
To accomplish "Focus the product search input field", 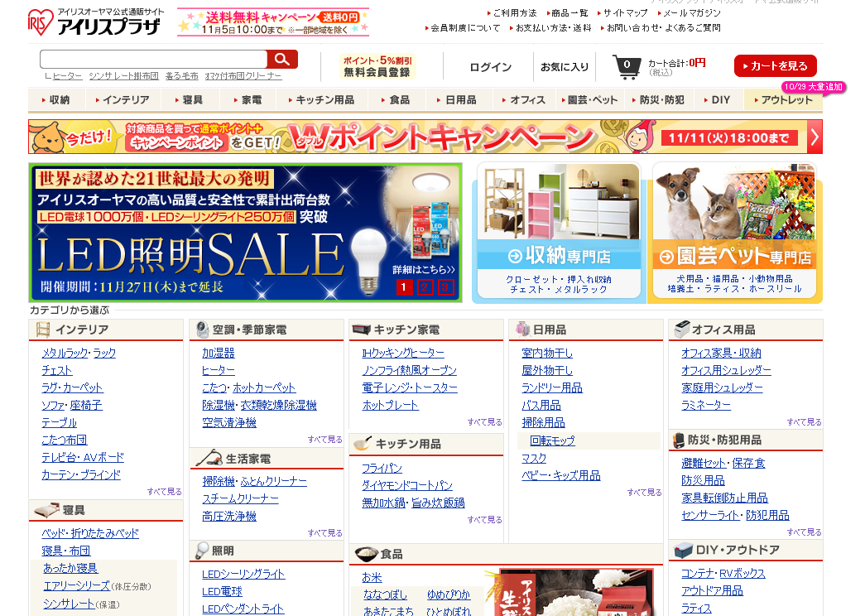I will click(x=153, y=59).
